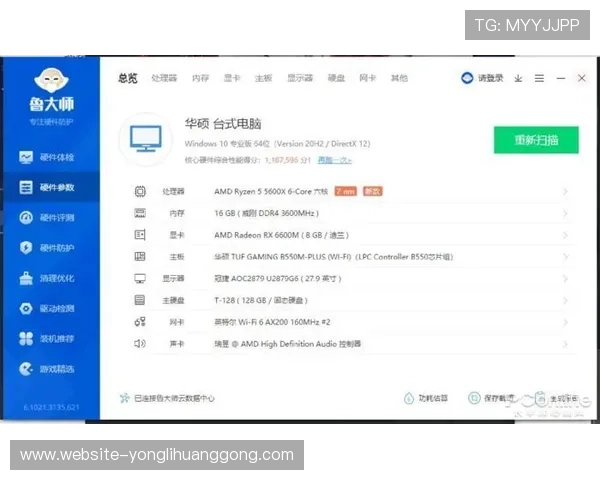600x480 pixels.
Task: Switch to the 总览 tab
Action: coord(128,78)
